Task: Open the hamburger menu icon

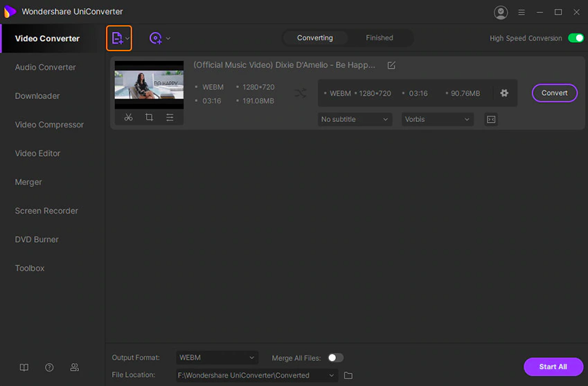Action: (x=522, y=12)
